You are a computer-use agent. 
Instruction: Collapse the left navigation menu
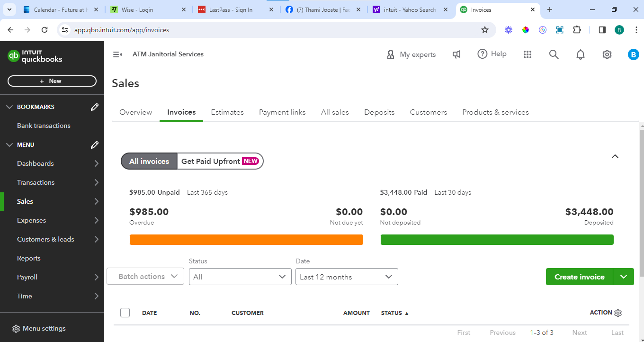click(x=117, y=54)
